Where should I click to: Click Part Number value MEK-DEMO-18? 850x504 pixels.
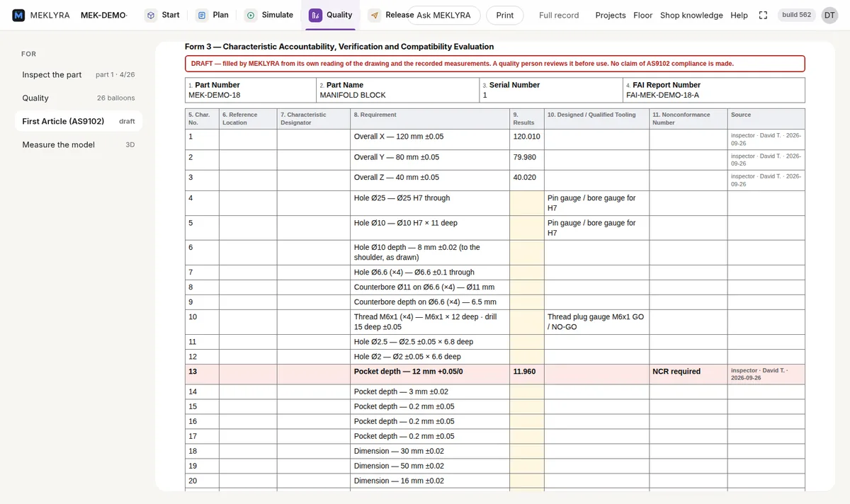click(215, 95)
